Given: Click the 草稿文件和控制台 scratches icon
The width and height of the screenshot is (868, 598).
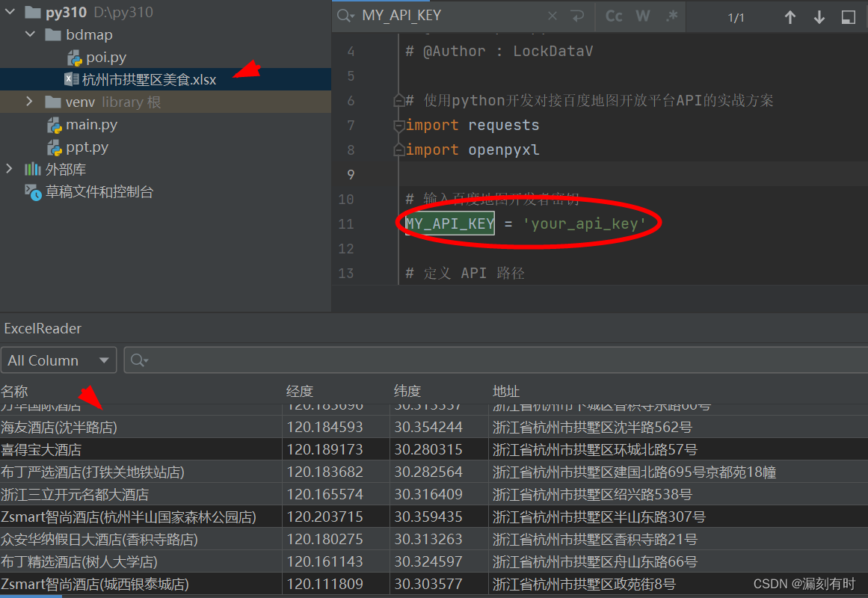Looking at the screenshot, I should click(33, 192).
